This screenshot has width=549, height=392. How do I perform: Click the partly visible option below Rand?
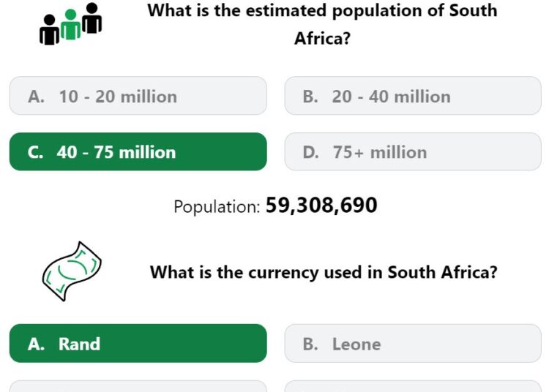point(138,386)
